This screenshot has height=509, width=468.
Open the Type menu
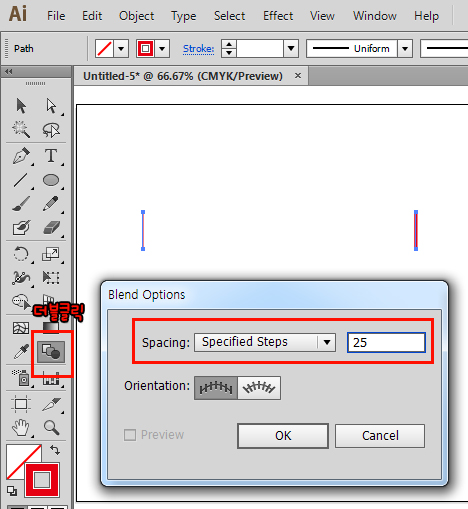(184, 16)
